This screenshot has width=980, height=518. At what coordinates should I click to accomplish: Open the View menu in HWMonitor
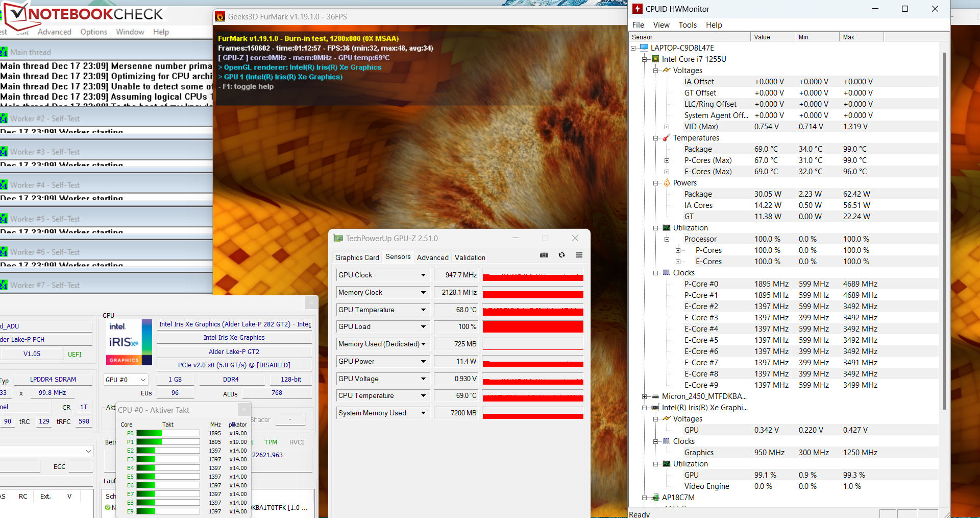(x=661, y=25)
